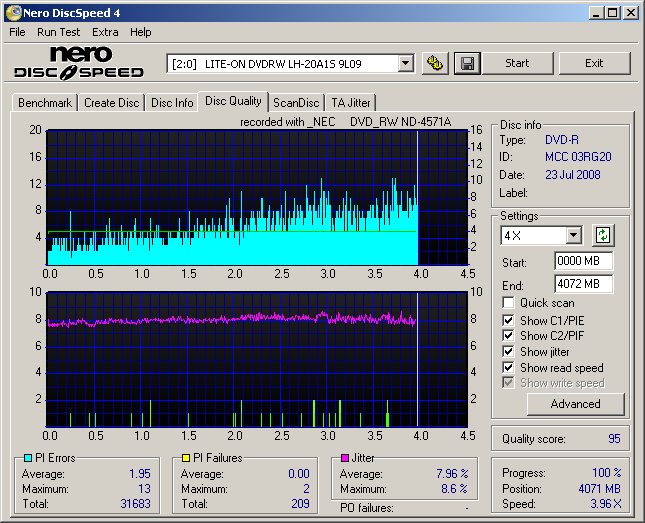Screen dimensions: 645x523
Task: Open the 4X scan speed dropdown
Action: pos(573,235)
